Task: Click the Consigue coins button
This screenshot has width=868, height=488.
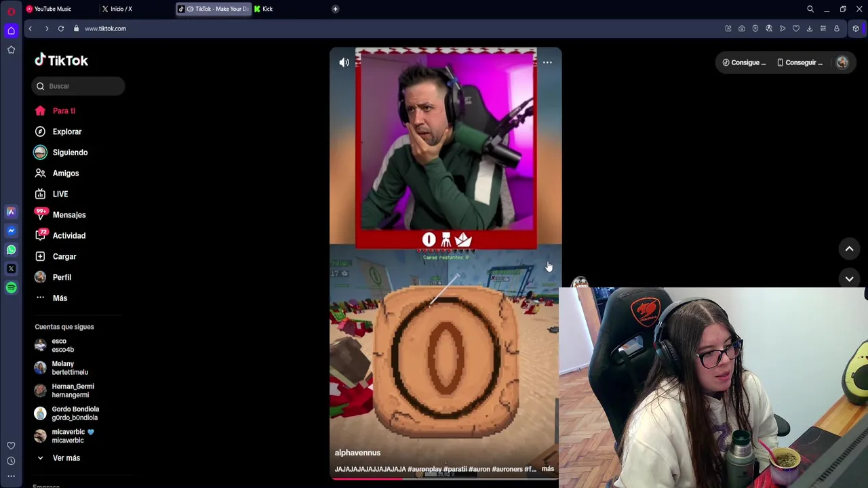Action: point(744,62)
